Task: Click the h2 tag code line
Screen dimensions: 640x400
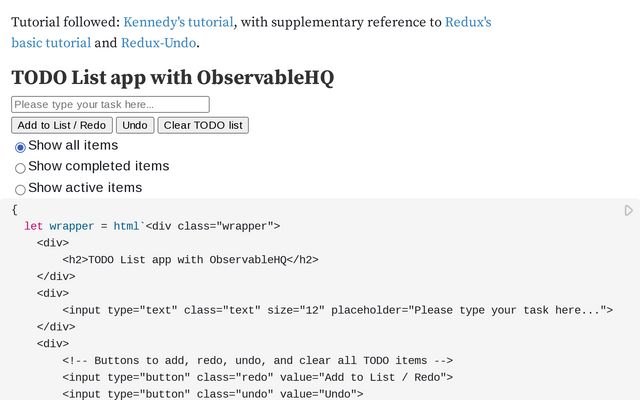Action: tap(190, 260)
